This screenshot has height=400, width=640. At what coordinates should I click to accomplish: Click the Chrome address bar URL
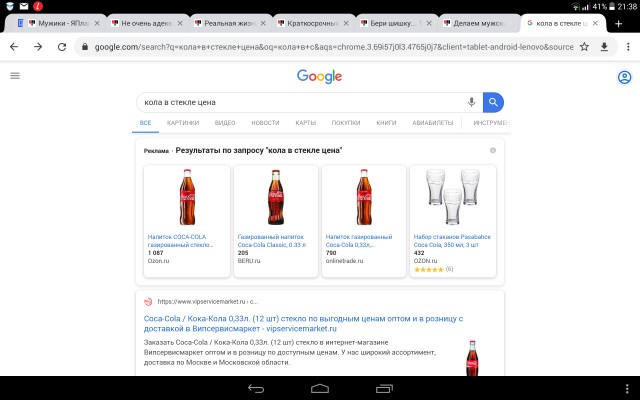[334, 47]
